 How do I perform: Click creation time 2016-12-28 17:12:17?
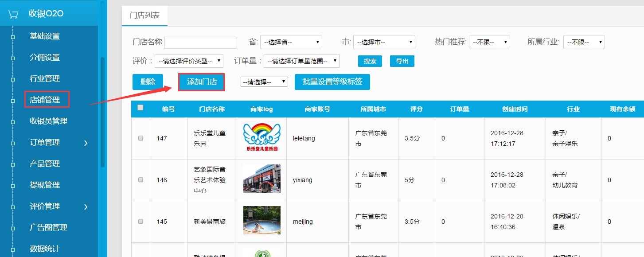pos(507,138)
